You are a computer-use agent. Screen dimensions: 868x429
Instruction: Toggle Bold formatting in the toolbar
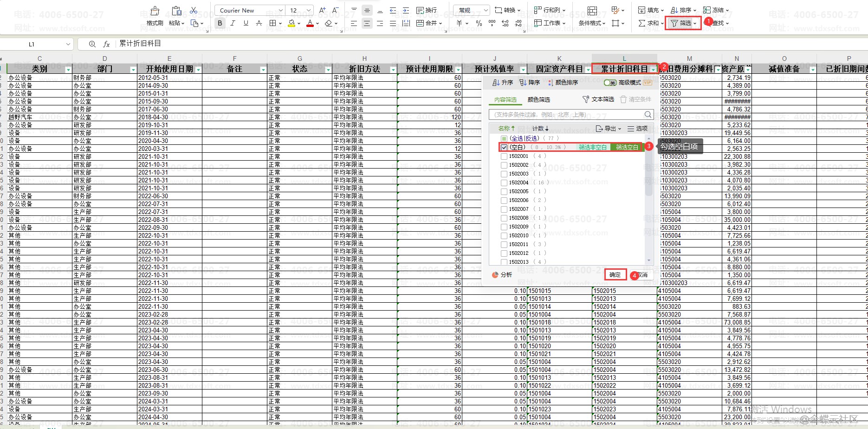pos(220,23)
